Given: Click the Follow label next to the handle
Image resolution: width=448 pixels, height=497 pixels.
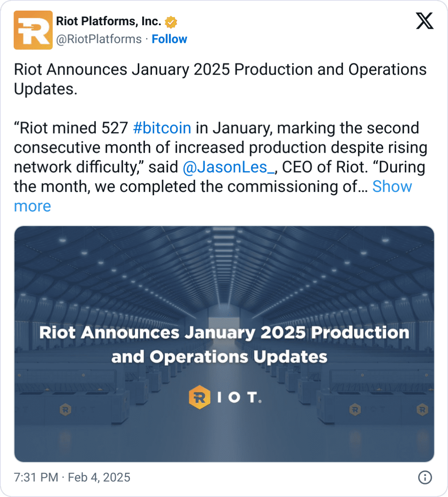Looking at the screenshot, I should (x=169, y=39).
